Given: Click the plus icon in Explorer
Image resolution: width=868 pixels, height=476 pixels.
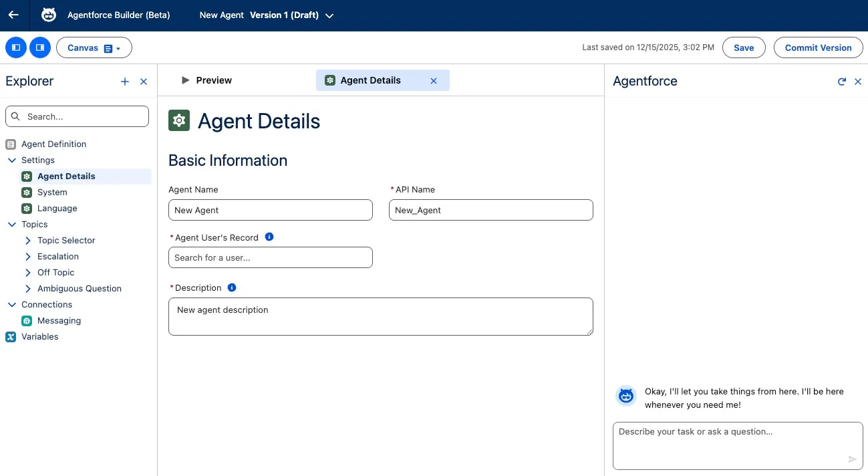Looking at the screenshot, I should (x=125, y=82).
